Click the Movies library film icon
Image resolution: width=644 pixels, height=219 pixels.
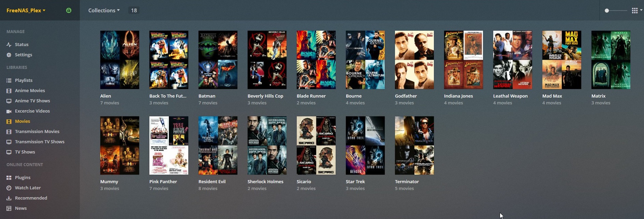(x=9, y=121)
